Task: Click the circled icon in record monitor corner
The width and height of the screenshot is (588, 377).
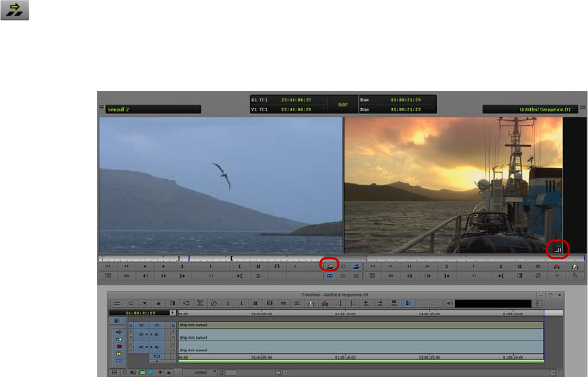Action: 557,249
